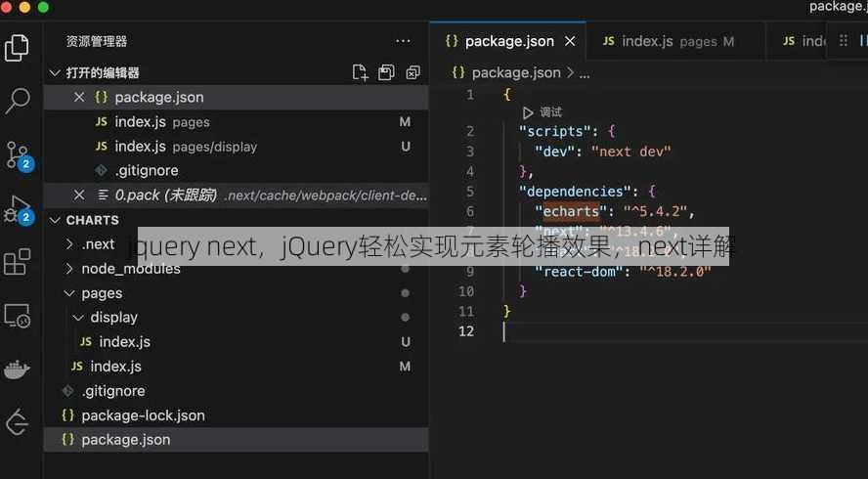The height and width of the screenshot is (479, 868).
Task: Open the bottom activity bar icon below Docker
Action: tap(17, 422)
